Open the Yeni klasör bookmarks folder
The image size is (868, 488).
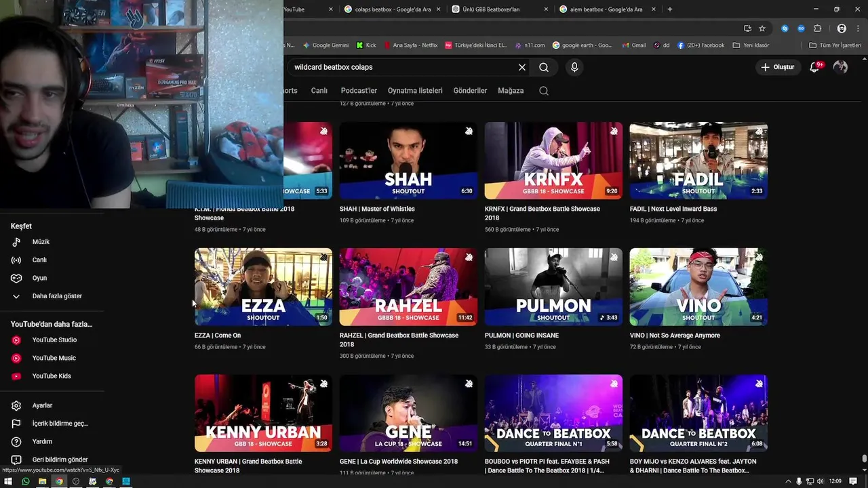click(x=751, y=45)
